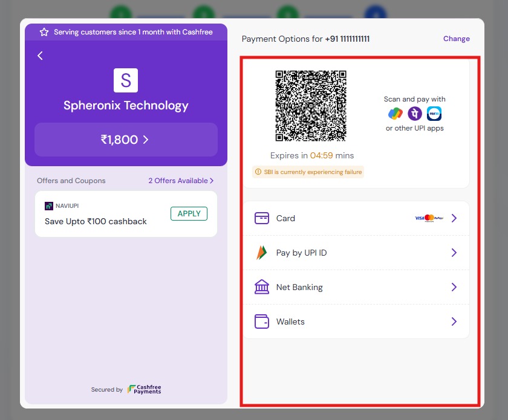Click the credit card icon beside Card
508x420 pixels.
(261, 218)
